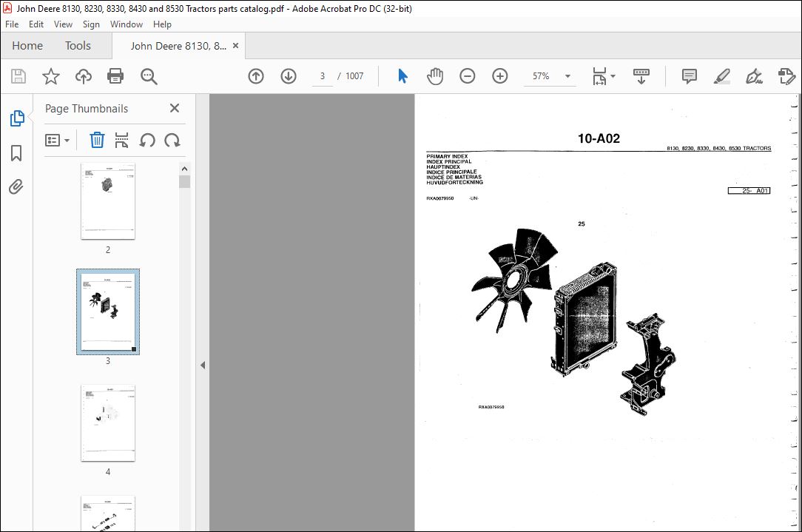The width and height of the screenshot is (802, 532).
Task: Click the 10-A02 page heading
Action: pyautogui.click(x=599, y=138)
